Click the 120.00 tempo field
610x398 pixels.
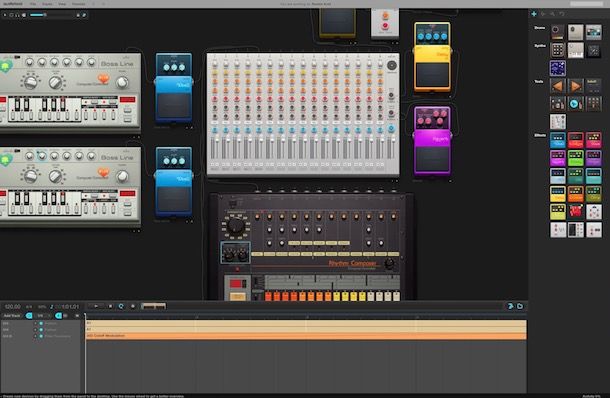[x=12, y=307]
